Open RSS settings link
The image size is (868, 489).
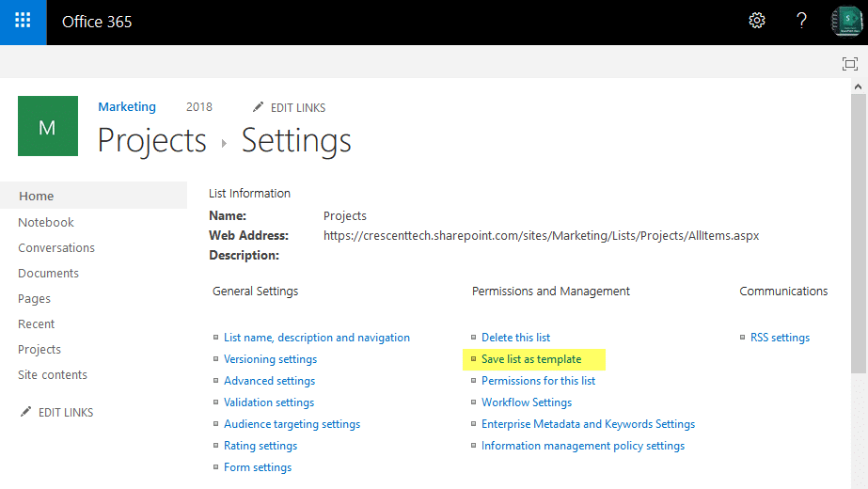780,338
